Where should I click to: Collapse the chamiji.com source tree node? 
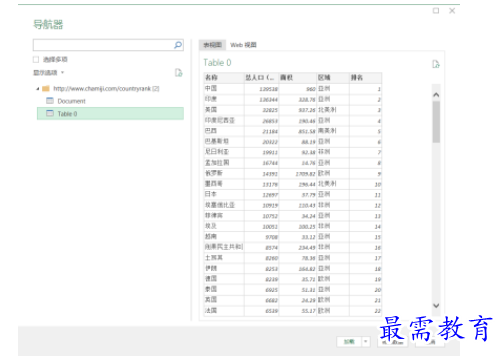pos(38,89)
